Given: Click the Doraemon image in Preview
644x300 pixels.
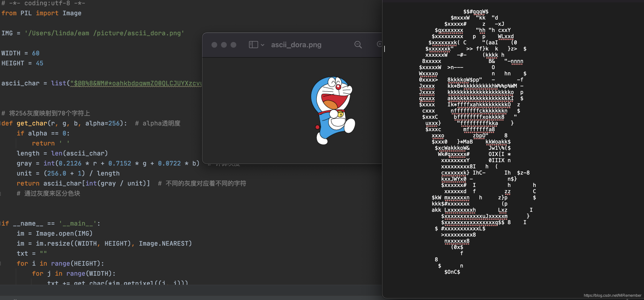Looking at the screenshot, I should point(333,110).
